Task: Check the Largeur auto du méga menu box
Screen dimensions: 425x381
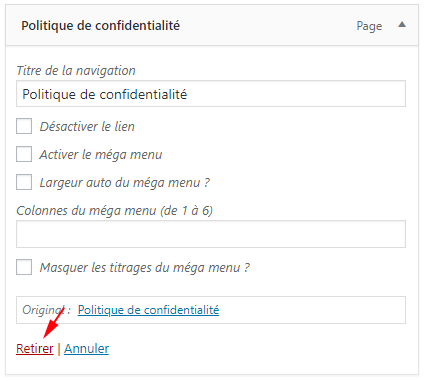Action: (24, 182)
